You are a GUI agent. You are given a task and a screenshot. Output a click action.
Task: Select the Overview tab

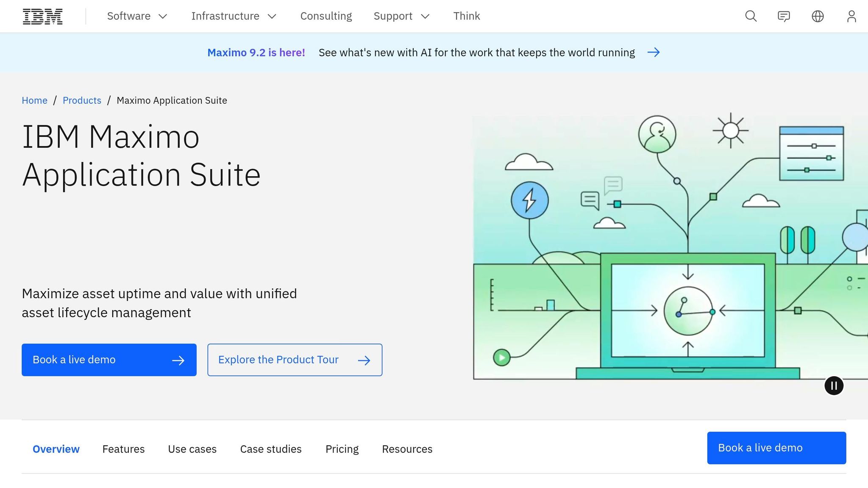(x=56, y=449)
